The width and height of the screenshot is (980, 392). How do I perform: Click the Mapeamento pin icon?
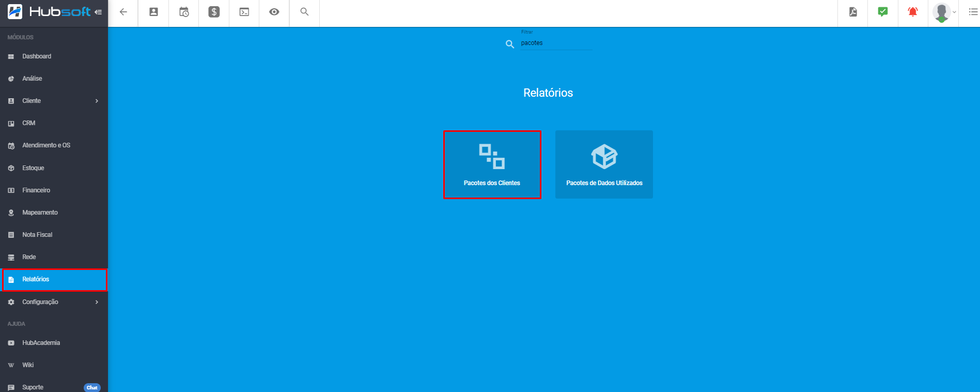(x=11, y=213)
